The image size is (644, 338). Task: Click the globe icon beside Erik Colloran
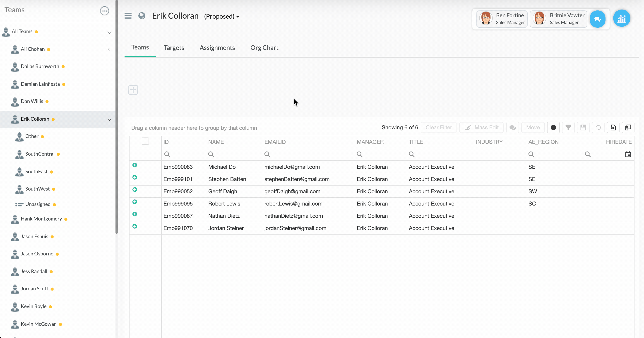coord(142,16)
